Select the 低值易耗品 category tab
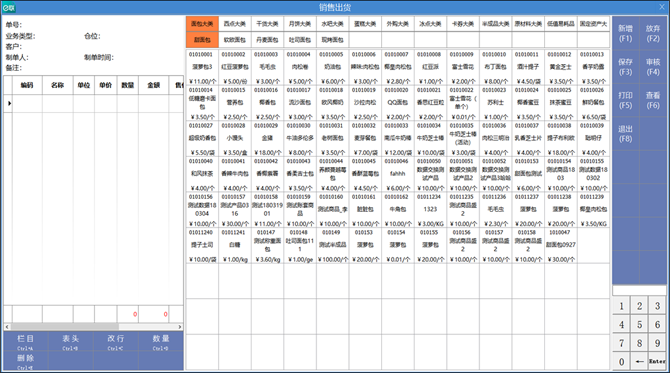Screen dimensions: 670x373 (x=561, y=24)
